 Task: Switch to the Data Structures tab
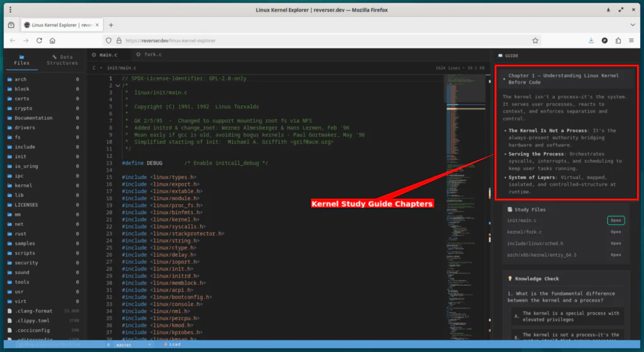pyautogui.click(x=62, y=60)
